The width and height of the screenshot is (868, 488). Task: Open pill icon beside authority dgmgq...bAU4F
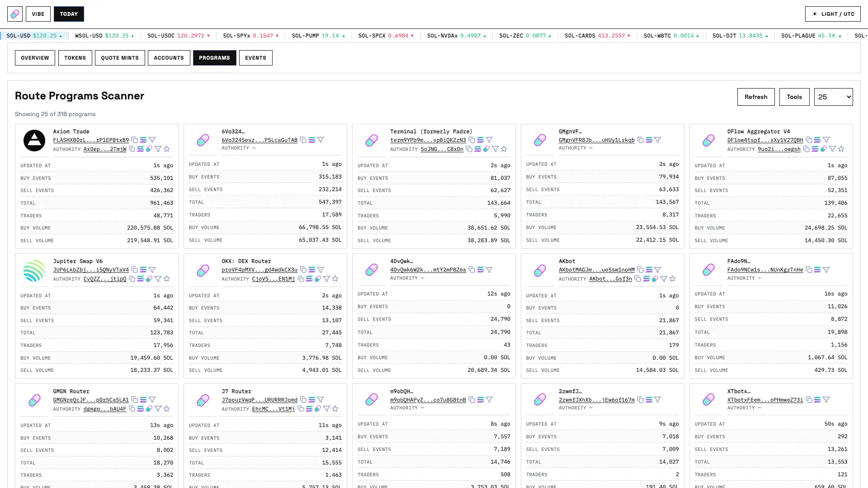click(x=149, y=408)
